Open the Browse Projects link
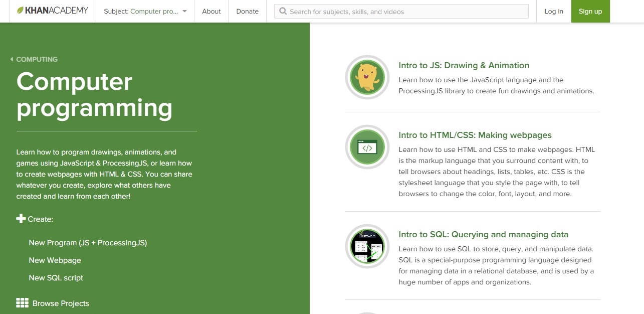This screenshot has width=644, height=314. (61, 303)
